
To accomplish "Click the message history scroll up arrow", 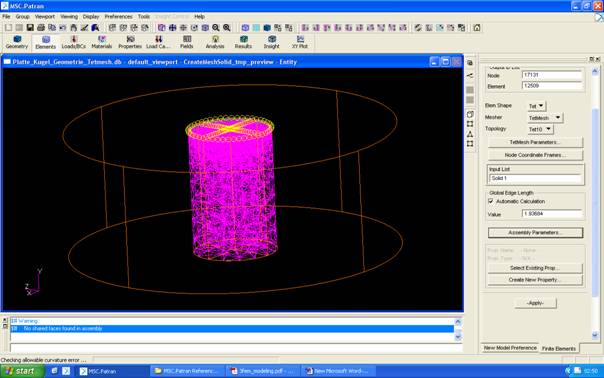I will point(458,321).
